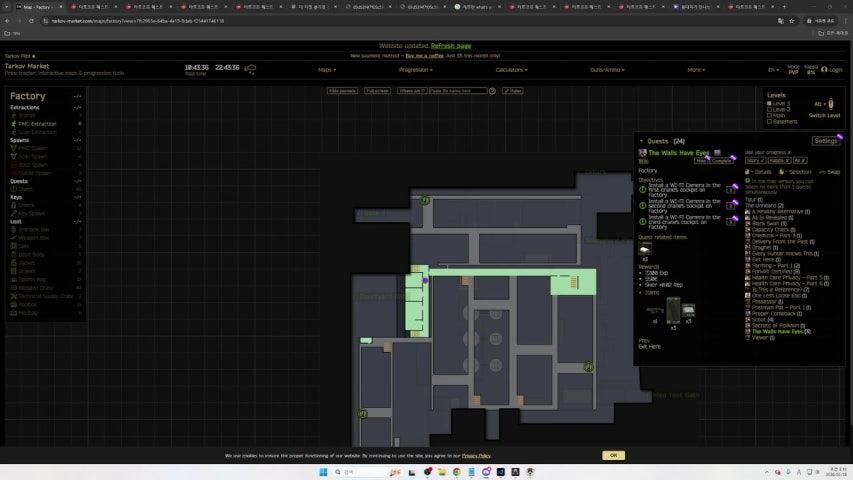Check the Level 3 checkbox

point(769,103)
